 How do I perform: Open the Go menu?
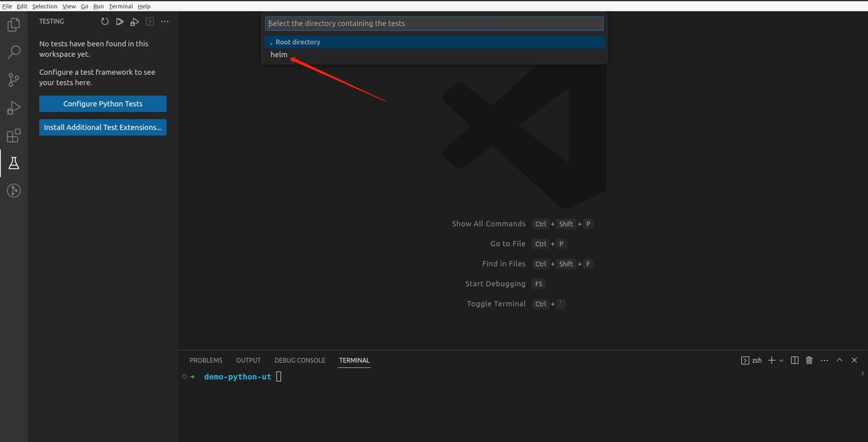click(85, 6)
